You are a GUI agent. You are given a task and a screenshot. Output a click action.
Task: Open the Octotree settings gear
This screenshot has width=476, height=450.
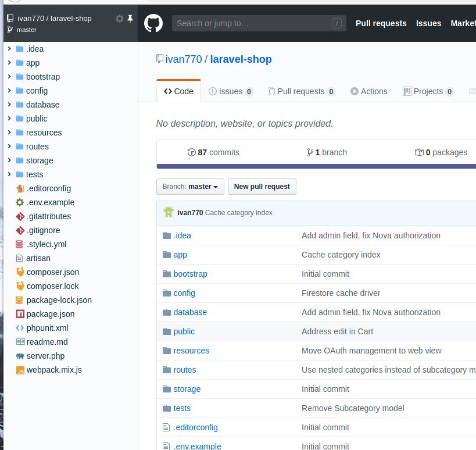pyautogui.click(x=119, y=19)
